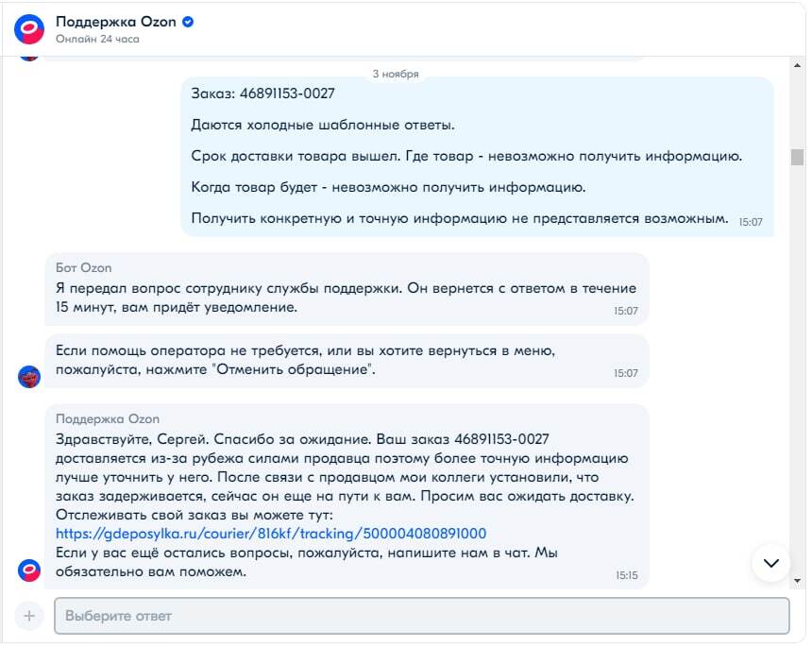Click the '3 ноября' date label
812x647 pixels.
[396, 74]
